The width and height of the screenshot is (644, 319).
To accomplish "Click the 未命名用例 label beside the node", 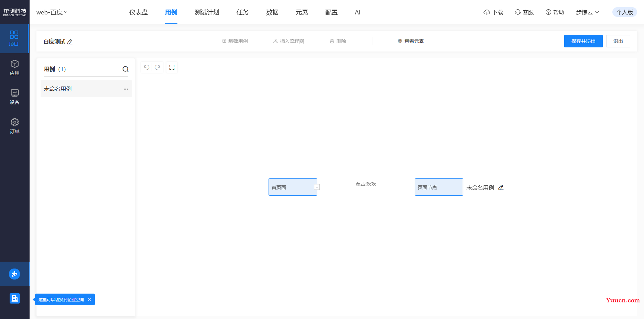I will (480, 187).
